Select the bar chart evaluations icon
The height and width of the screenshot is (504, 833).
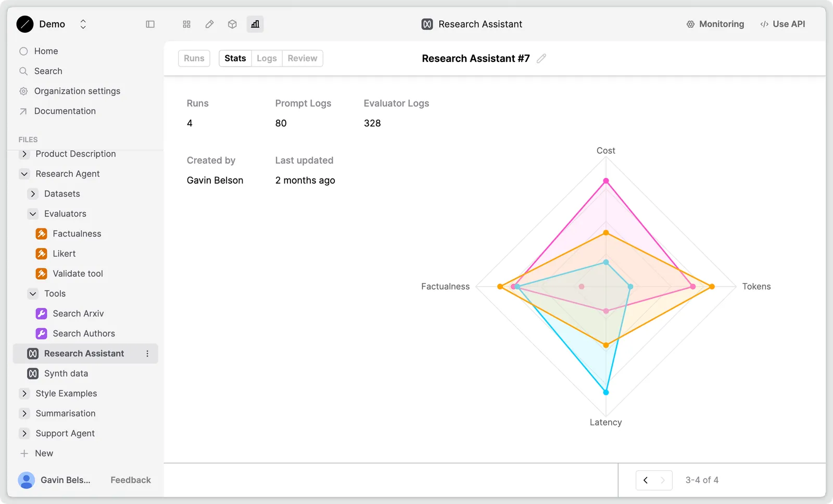(x=255, y=24)
